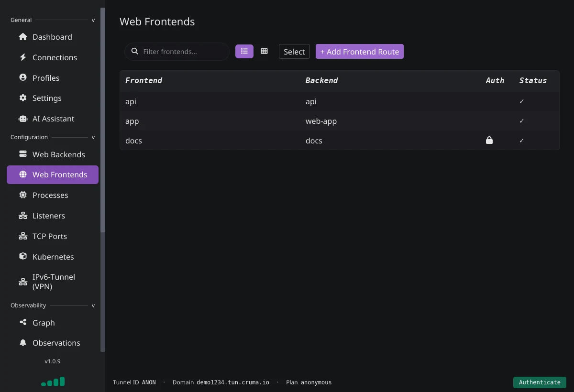Viewport: 574px width, 392px height.
Task: Click the IPv6-Tunnel network icon
Action: coord(22,282)
